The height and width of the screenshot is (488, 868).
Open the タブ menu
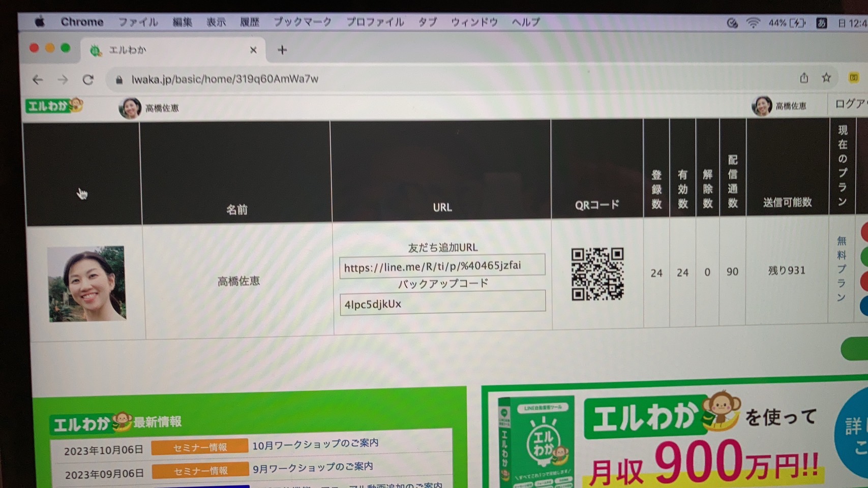click(427, 22)
